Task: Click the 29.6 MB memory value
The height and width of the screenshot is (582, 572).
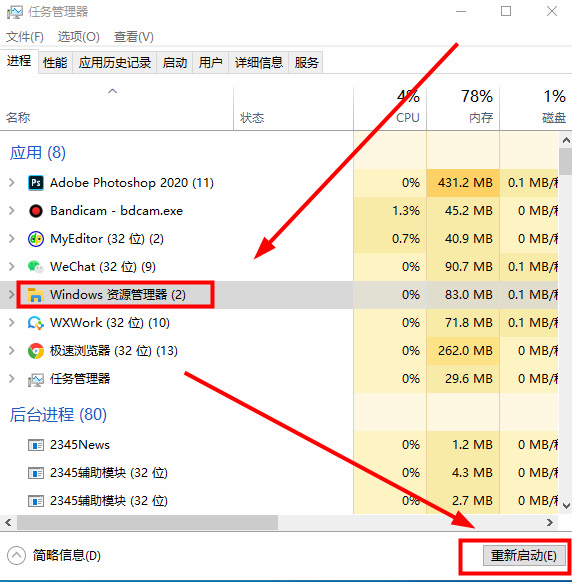Action: (469, 379)
